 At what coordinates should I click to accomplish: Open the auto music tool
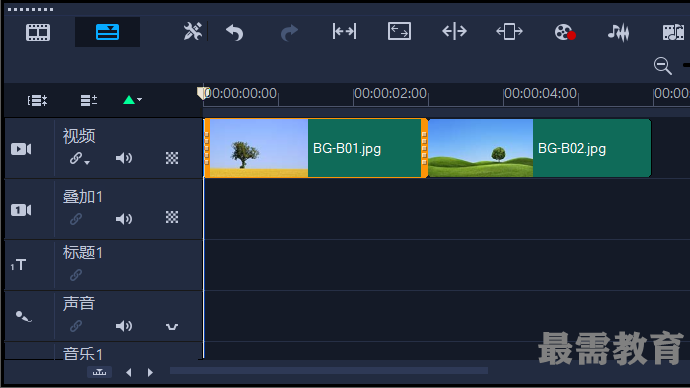pyautogui.click(x=673, y=32)
